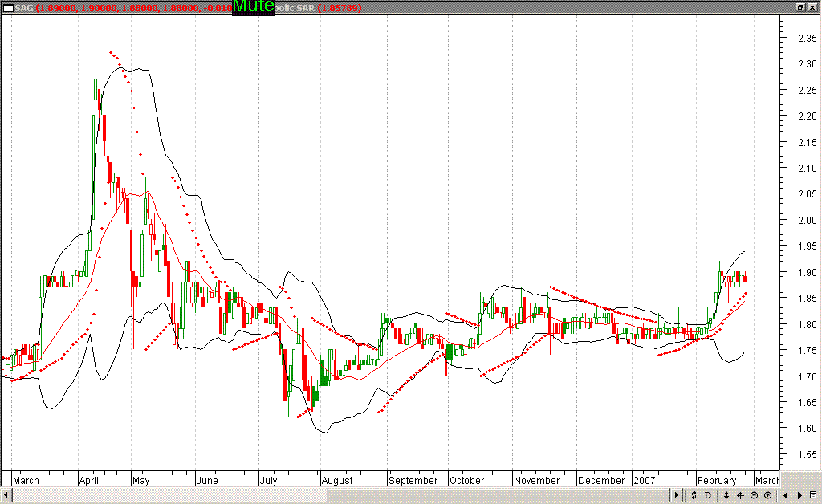822x504 pixels.
Task: Click the June label on date axis
Action: pos(207,481)
